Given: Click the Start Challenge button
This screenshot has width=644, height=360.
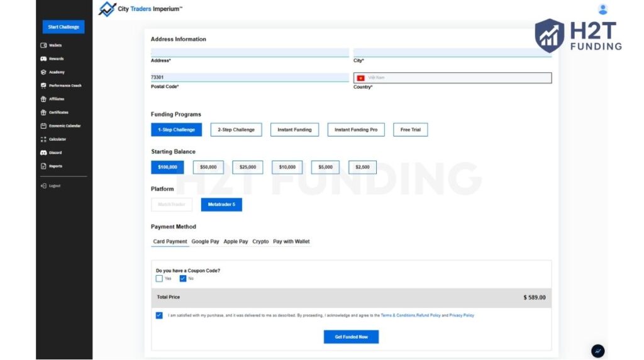Looking at the screenshot, I should coord(64,27).
